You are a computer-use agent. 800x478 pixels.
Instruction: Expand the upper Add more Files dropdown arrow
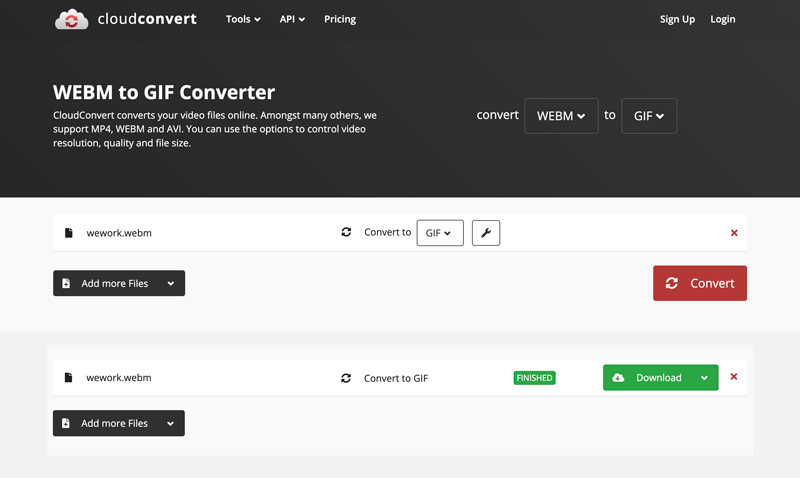[x=170, y=284]
